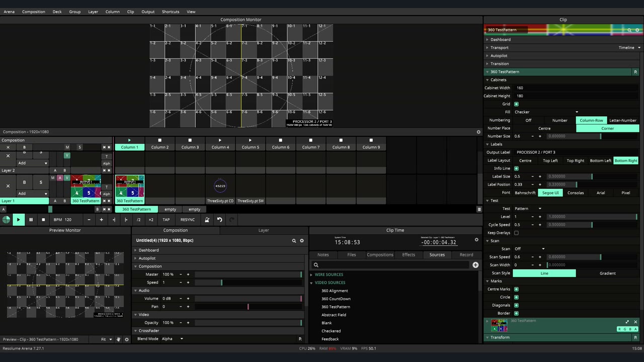Click the play button beside BPM
The height and width of the screenshot is (362, 644).
[18, 220]
